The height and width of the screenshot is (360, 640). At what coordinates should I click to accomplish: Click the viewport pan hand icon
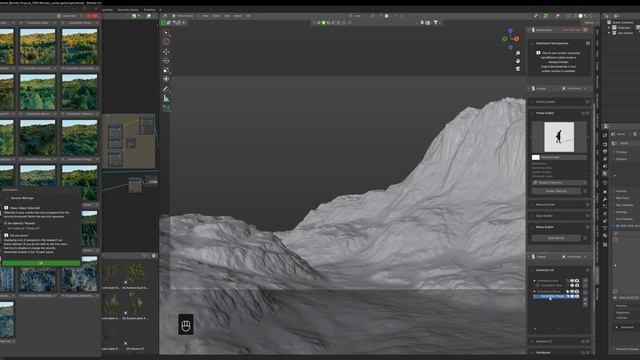(518, 61)
